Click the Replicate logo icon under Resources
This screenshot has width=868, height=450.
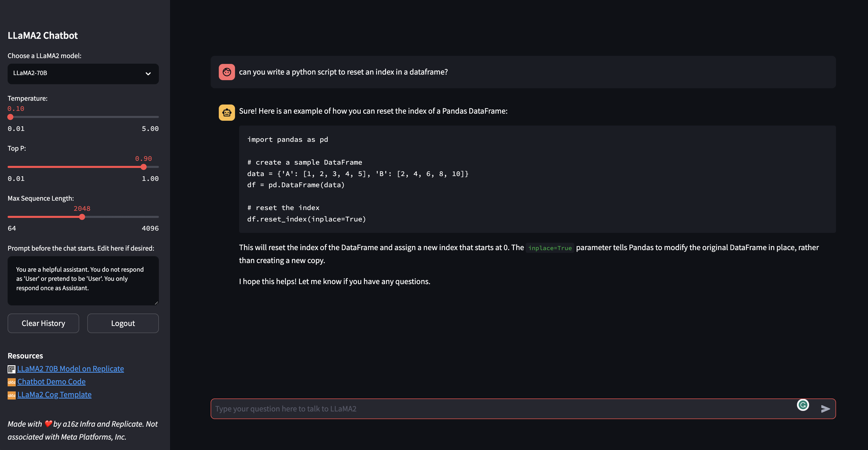(x=11, y=369)
